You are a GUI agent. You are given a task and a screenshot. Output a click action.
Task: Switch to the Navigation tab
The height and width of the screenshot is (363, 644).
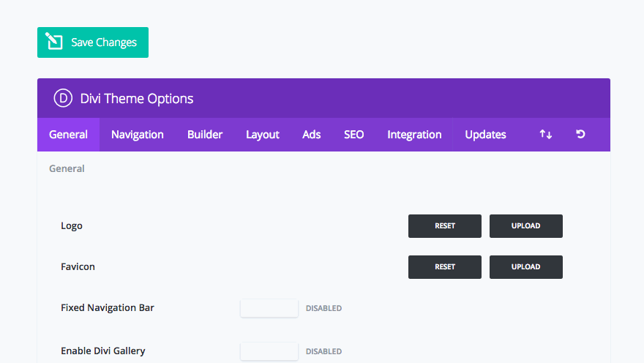click(x=138, y=135)
